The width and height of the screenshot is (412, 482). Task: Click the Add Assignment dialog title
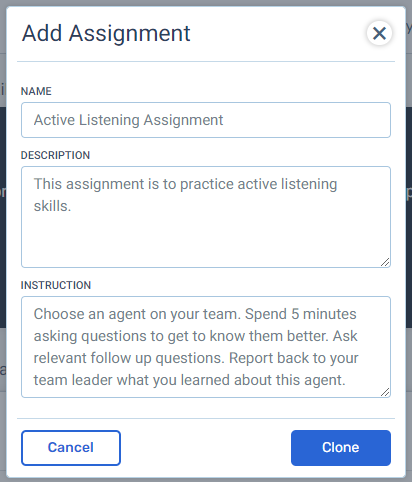click(106, 33)
